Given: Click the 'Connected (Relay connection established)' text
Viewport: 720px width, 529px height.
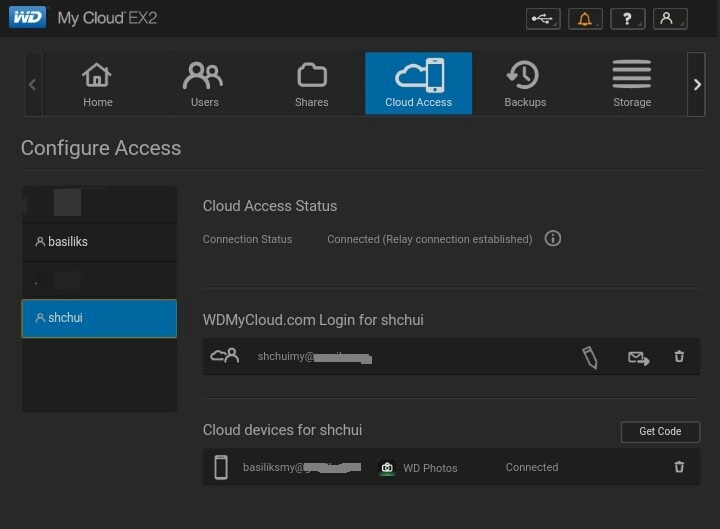Looking at the screenshot, I should [429, 239].
